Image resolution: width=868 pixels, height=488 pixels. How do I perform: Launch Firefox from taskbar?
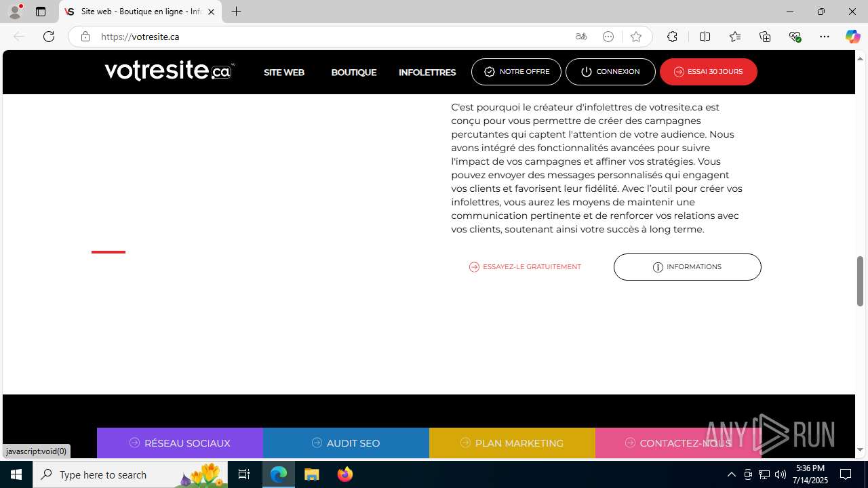tap(345, 474)
